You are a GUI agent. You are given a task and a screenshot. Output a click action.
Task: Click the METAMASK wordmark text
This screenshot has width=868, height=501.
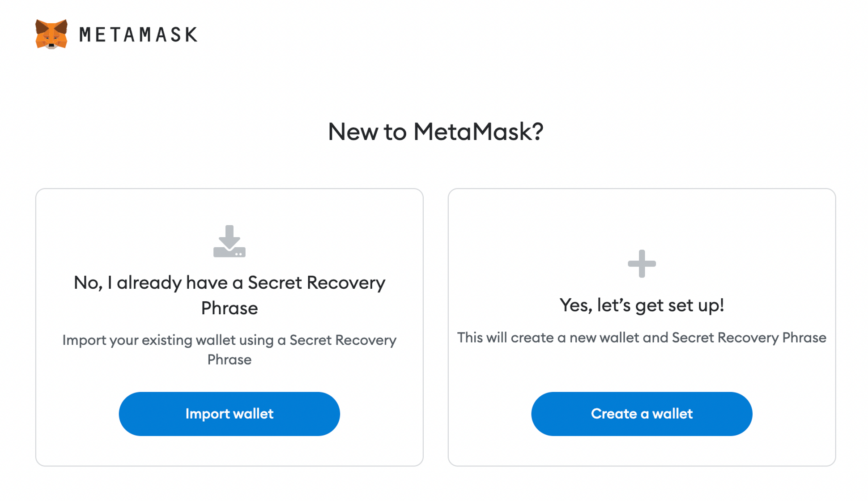point(138,35)
